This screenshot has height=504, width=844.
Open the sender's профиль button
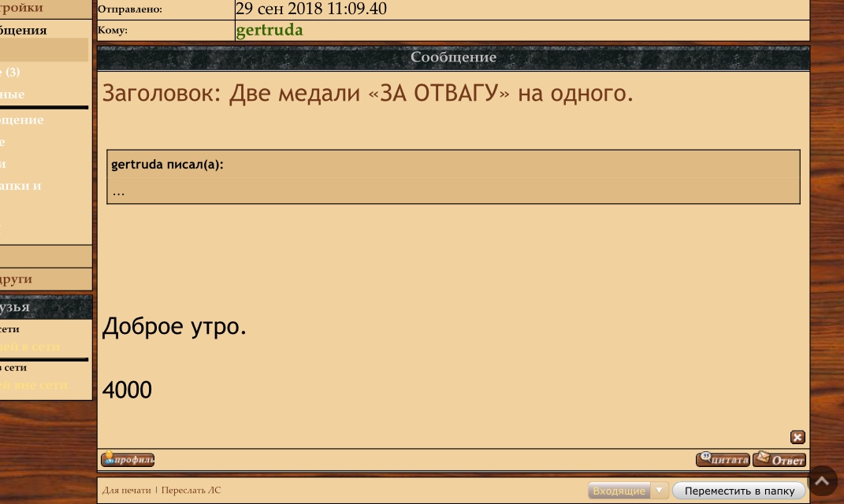coord(128,459)
